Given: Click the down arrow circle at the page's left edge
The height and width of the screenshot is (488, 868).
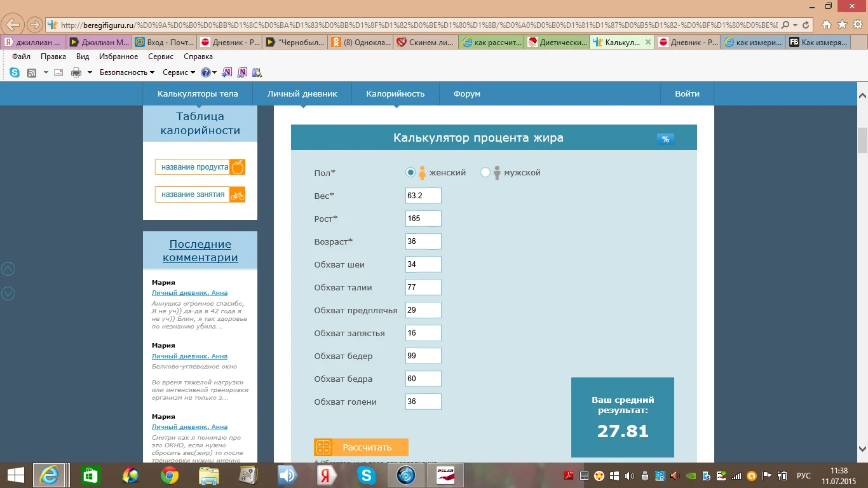Looking at the screenshot, I should [8, 293].
